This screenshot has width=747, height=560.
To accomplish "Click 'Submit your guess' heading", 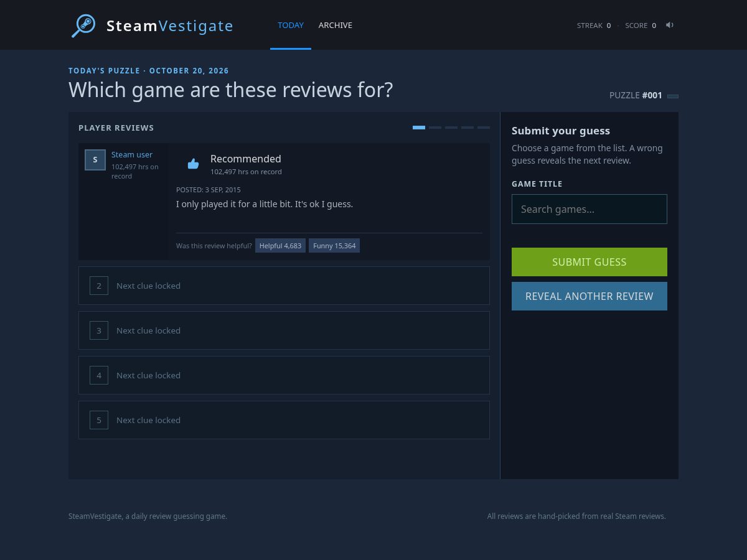I will pyautogui.click(x=561, y=131).
